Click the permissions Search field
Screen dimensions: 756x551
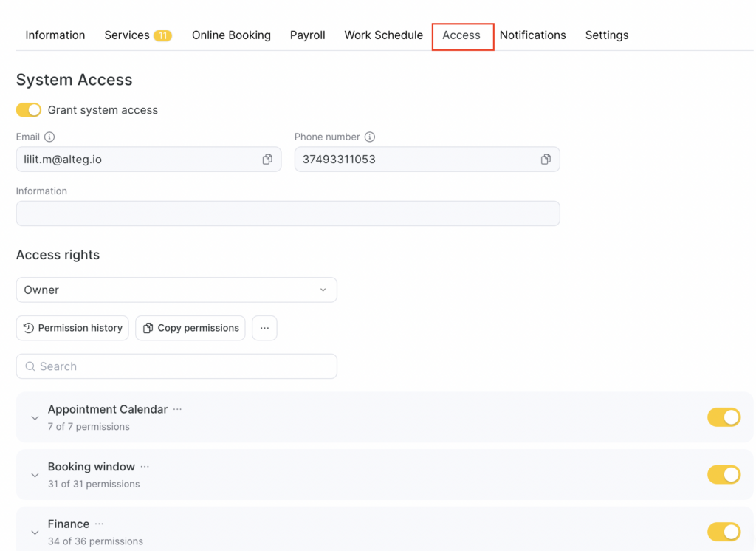point(176,366)
